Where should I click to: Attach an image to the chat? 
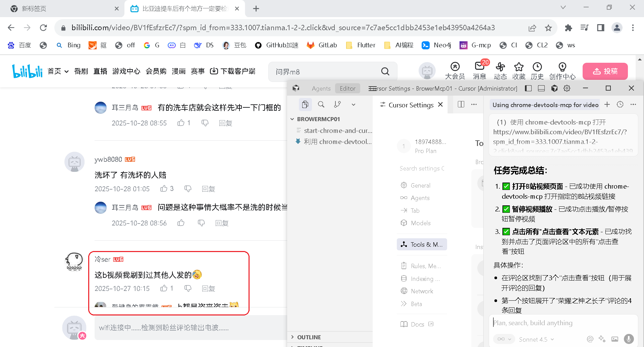pyautogui.click(x=615, y=339)
